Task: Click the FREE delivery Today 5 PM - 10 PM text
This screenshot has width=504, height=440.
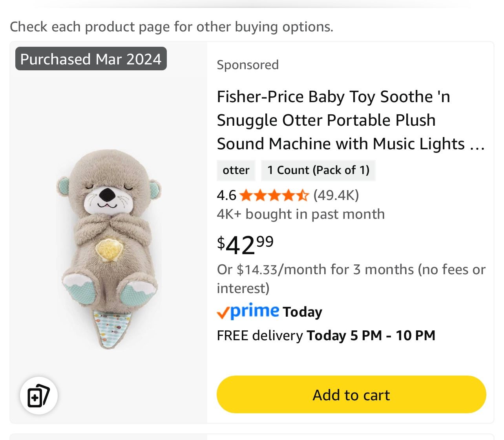Action: tap(326, 335)
